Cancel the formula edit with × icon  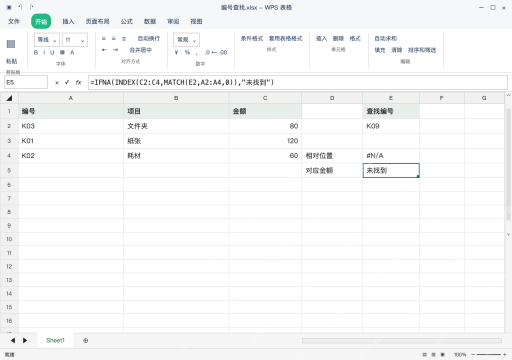pos(57,83)
